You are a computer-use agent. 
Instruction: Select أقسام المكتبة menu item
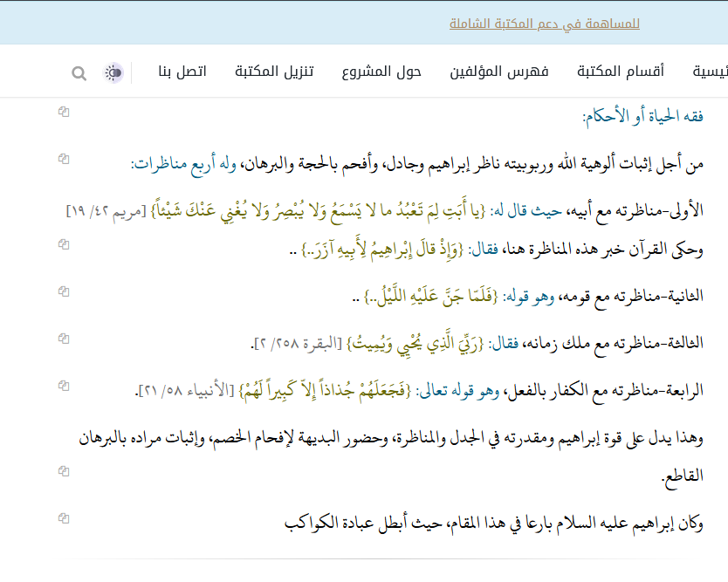621,72
